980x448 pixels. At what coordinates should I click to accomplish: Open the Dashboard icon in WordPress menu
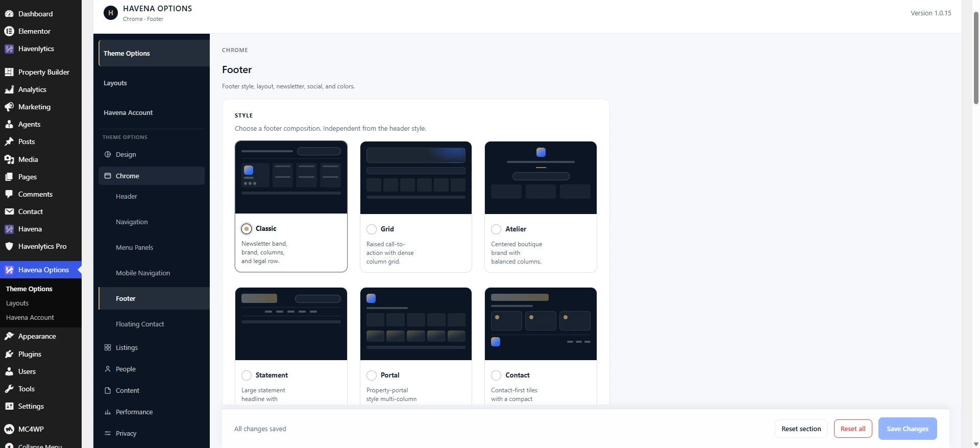pos(9,14)
